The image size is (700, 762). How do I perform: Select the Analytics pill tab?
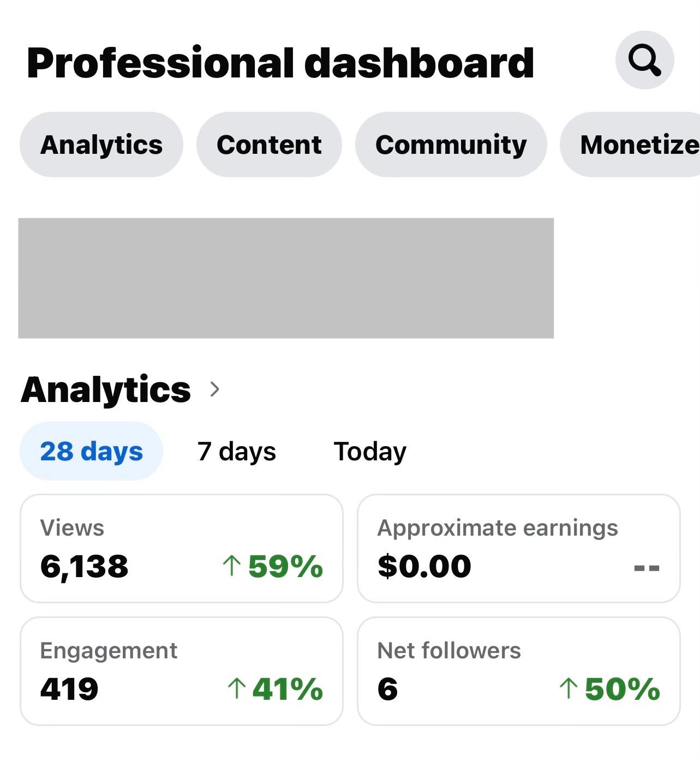[101, 145]
